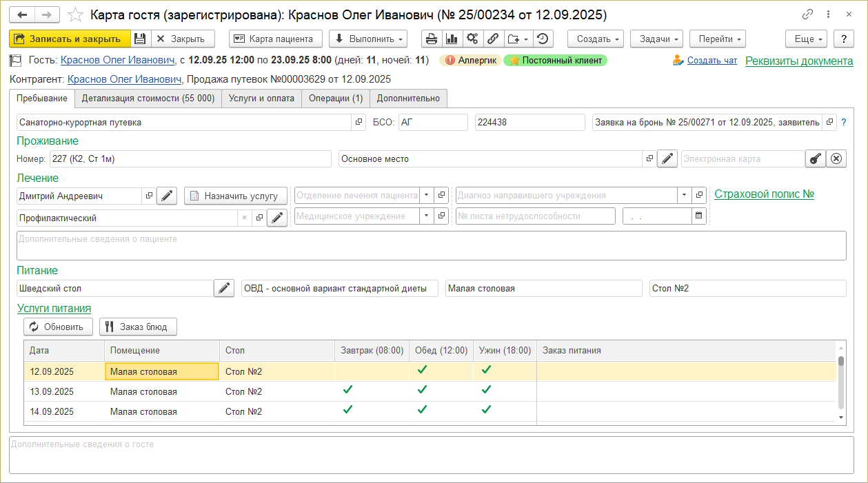Click the key icon beside Электронная карта
Viewport: 868px width, 483px height.
tap(816, 158)
